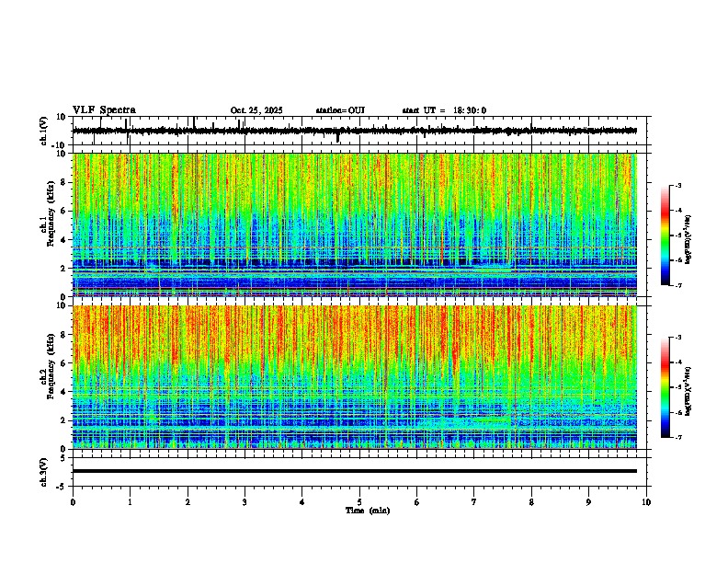Click the ch.2 spectrogram color scale bar

pos(665,387)
